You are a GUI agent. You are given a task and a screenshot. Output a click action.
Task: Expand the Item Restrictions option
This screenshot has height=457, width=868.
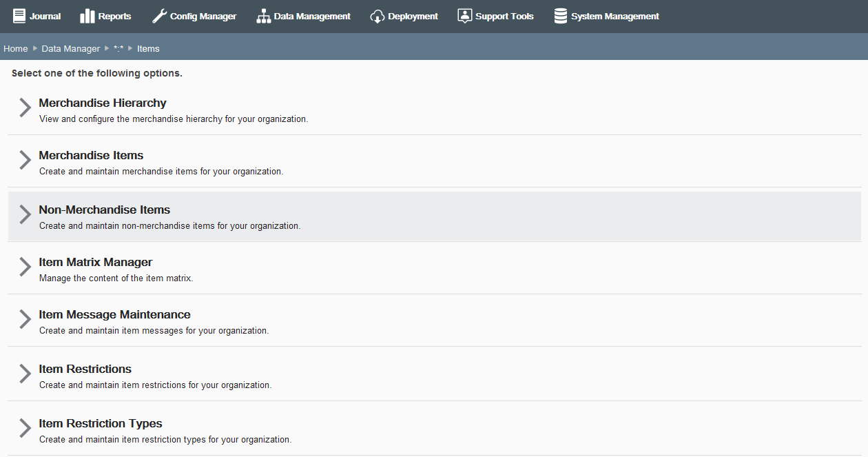tap(25, 374)
